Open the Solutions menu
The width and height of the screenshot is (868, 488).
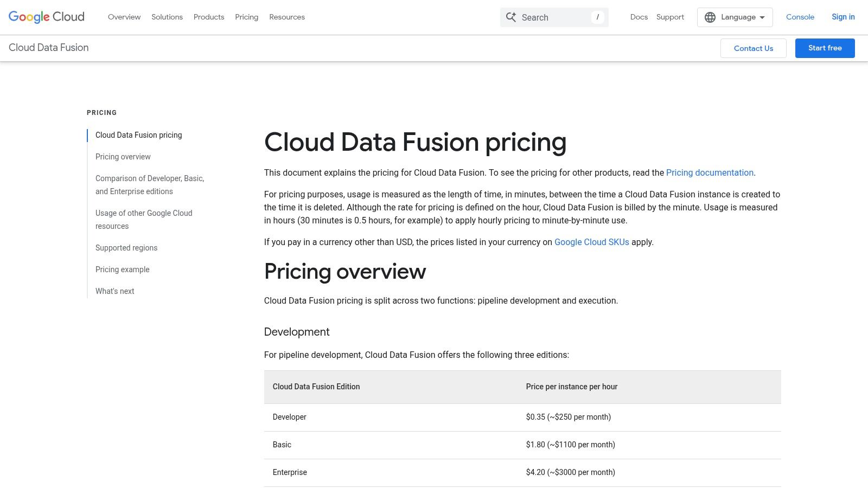[x=167, y=17]
